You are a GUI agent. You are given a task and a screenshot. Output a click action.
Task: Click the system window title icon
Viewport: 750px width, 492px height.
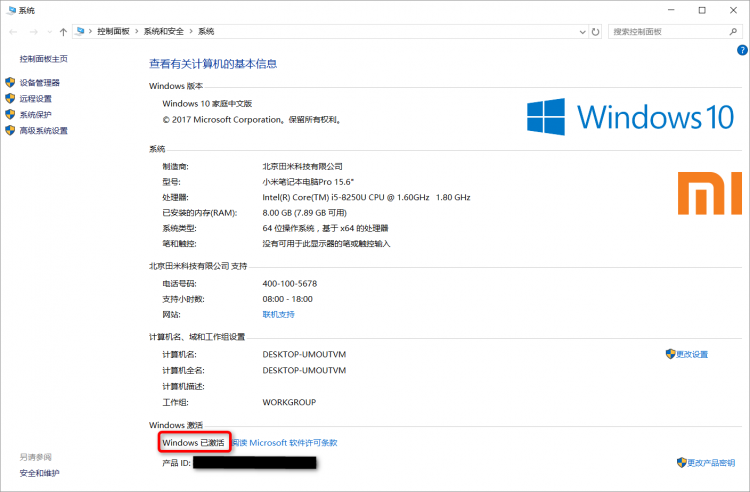(11, 10)
